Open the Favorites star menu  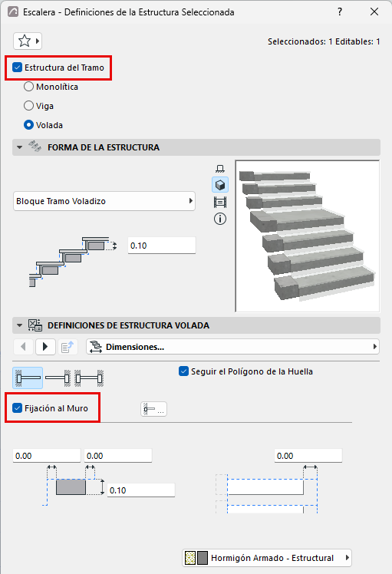pos(28,41)
